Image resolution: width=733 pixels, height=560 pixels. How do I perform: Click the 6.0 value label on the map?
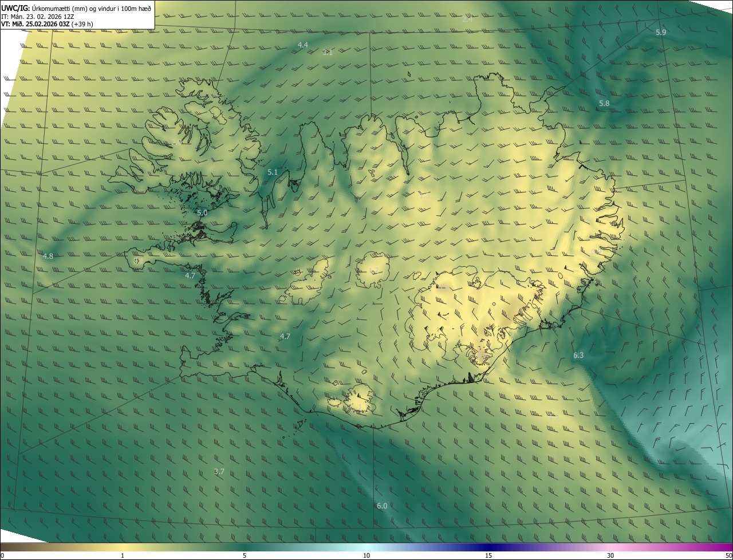point(382,506)
